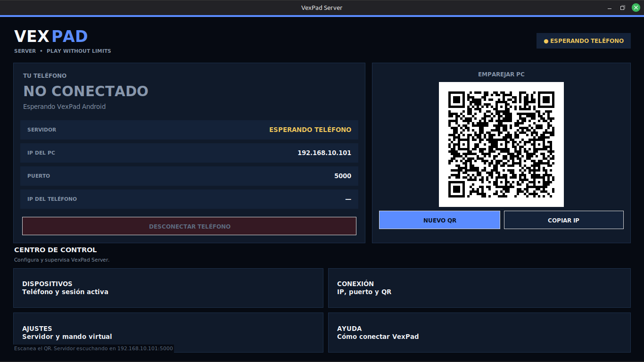Click the yellow status dot in the badge

(x=546, y=41)
